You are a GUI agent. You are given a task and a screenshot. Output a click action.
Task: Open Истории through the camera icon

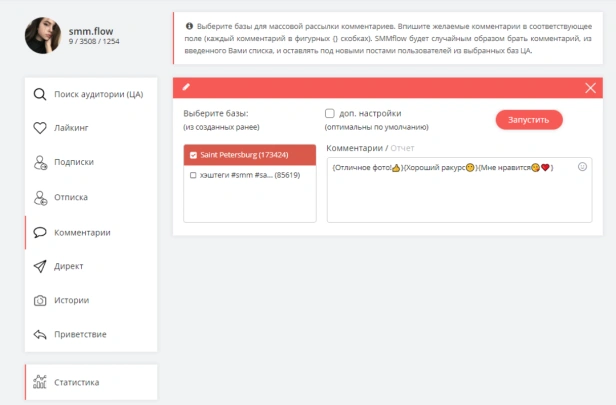click(x=40, y=301)
